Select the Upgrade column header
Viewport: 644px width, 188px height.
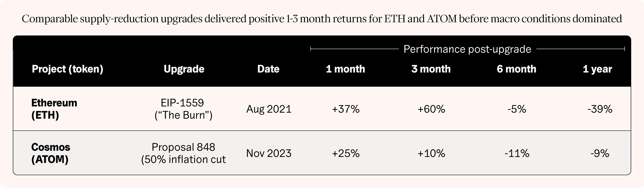tap(184, 69)
